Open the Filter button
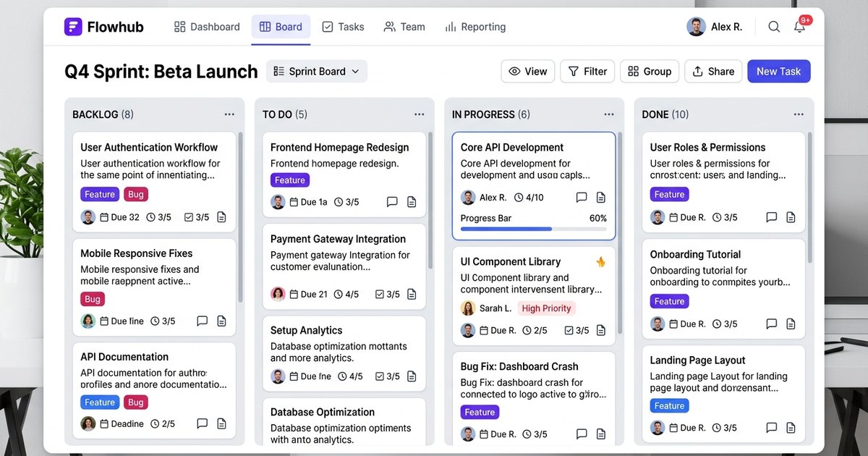868x456 pixels. click(x=587, y=72)
